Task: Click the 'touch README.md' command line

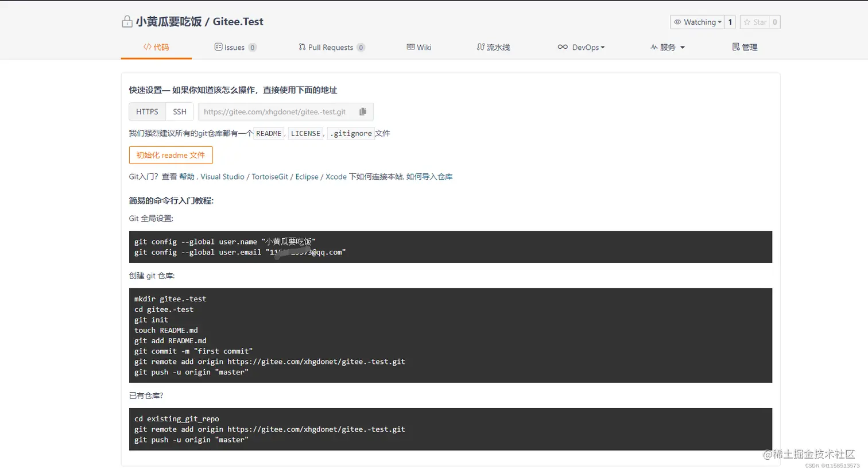Action: pyautogui.click(x=166, y=330)
